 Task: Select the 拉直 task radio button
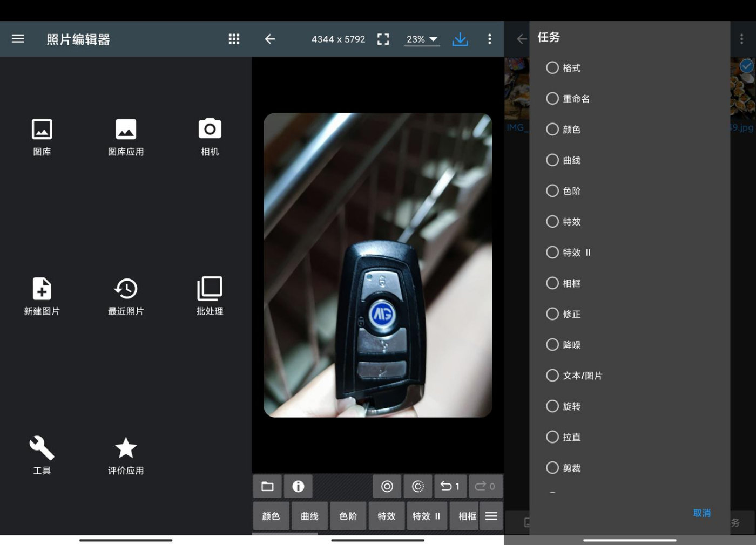pyautogui.click(x=552, y=437)
